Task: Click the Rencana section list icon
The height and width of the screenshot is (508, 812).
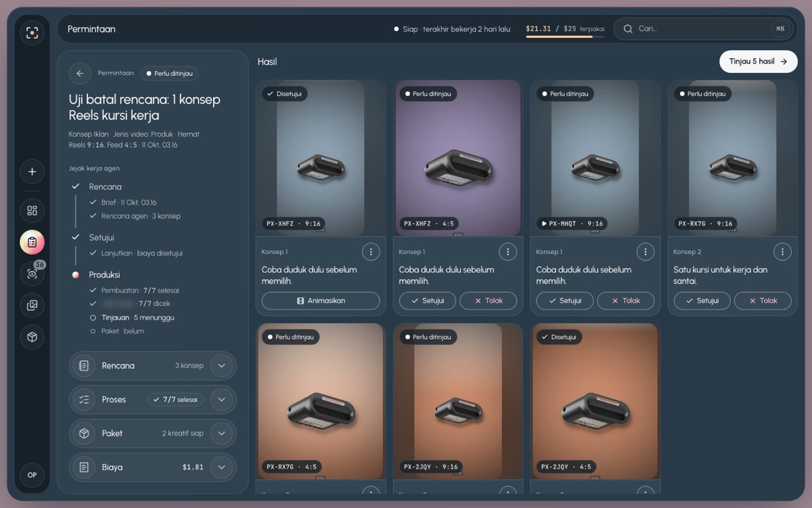Action: (84, 366)
